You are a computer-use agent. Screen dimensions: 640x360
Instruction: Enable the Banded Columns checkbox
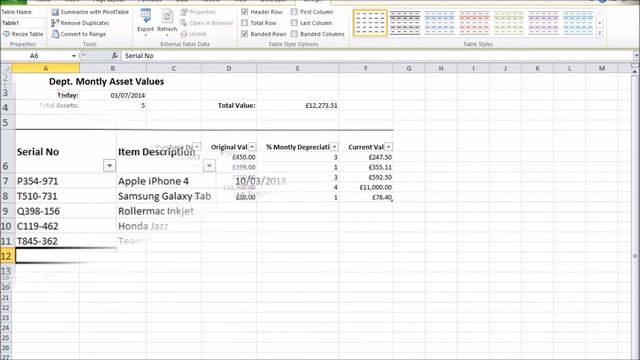point(294,34)
